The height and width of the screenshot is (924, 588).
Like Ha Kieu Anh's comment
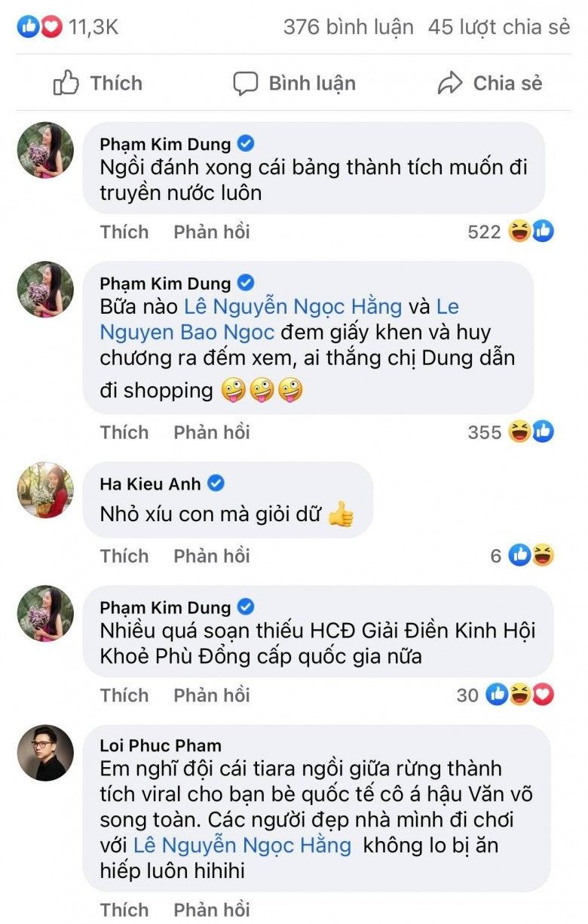pos(124,556)
